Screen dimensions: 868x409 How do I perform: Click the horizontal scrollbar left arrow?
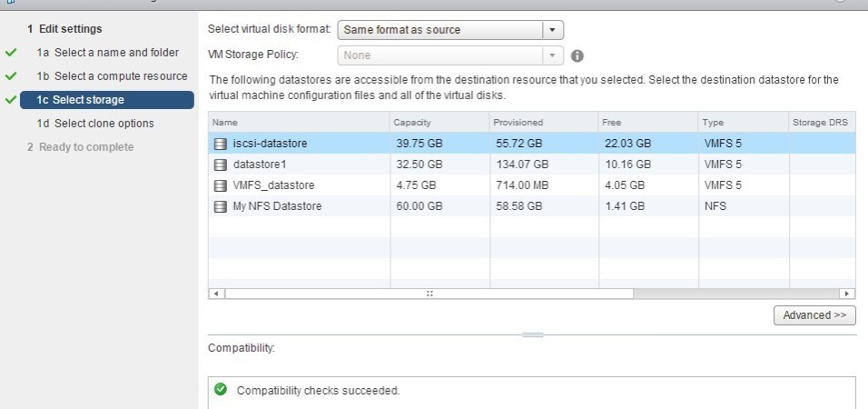216,294
